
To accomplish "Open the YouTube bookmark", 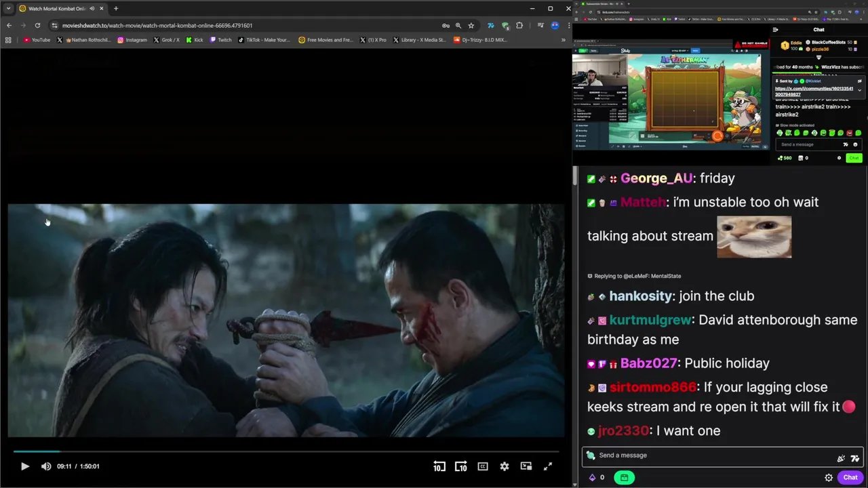I will click(x=37, y=40).
